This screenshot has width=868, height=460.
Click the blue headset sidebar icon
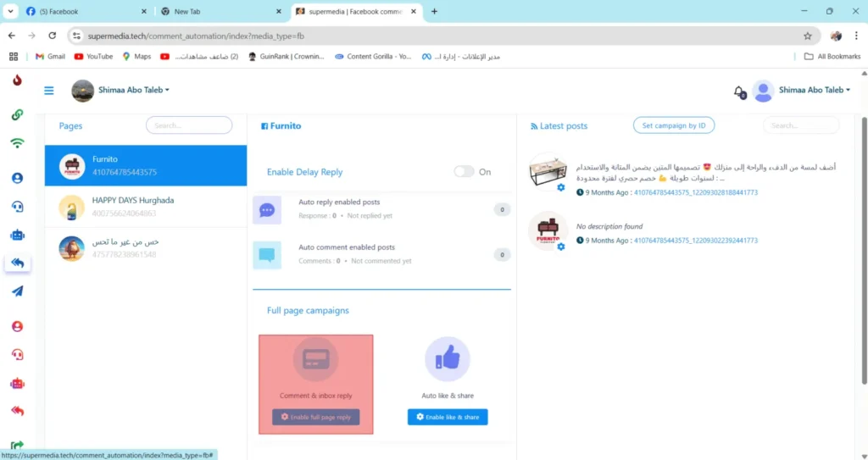click(18, 207)
